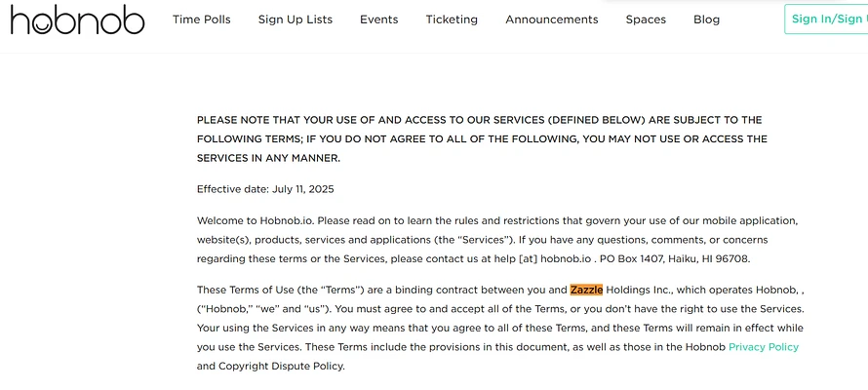Screen dimensions: 868x390
Task: Open the Spaces nav item
Action: (646, 19)
